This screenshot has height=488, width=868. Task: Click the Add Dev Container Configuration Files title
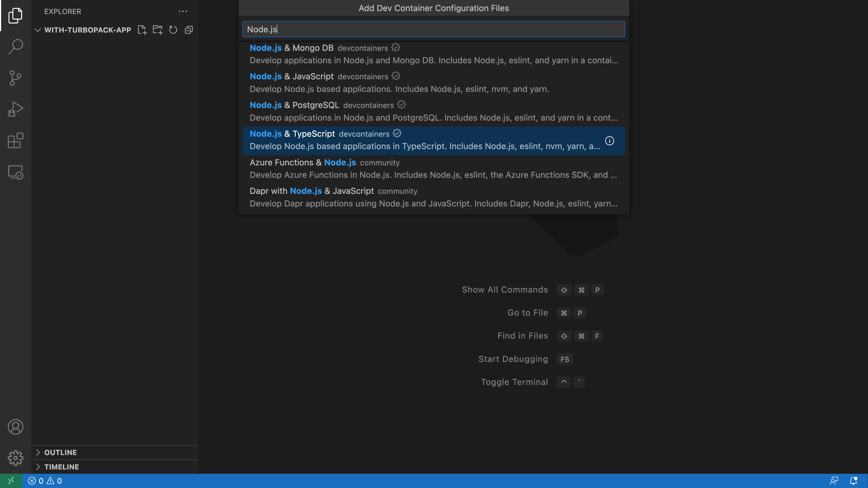coord(434,8)
